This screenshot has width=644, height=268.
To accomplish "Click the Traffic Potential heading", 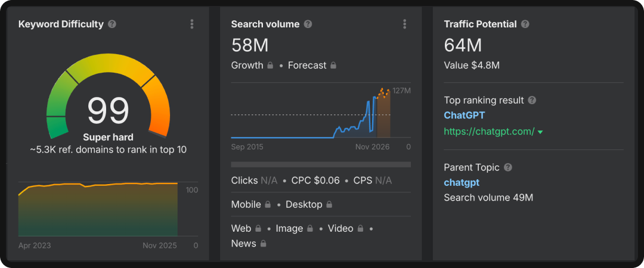I will (480, 24).
